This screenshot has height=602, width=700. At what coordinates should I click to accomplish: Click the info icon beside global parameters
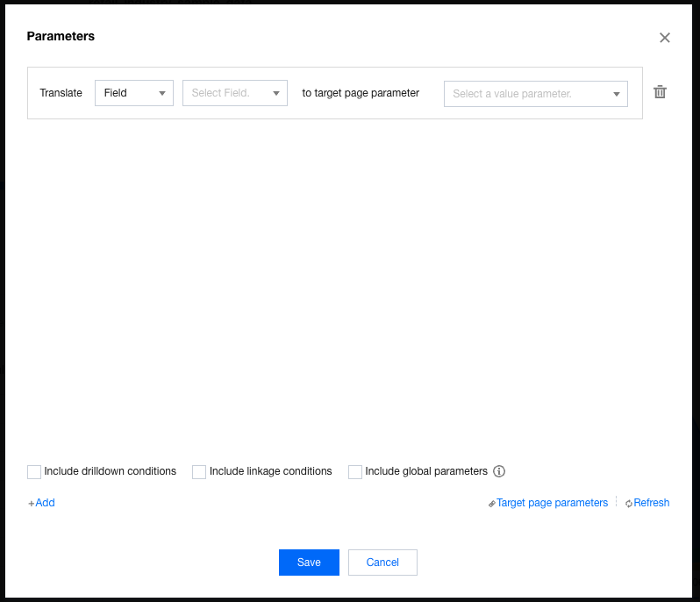pyautogui.click(x=499, y=471)
